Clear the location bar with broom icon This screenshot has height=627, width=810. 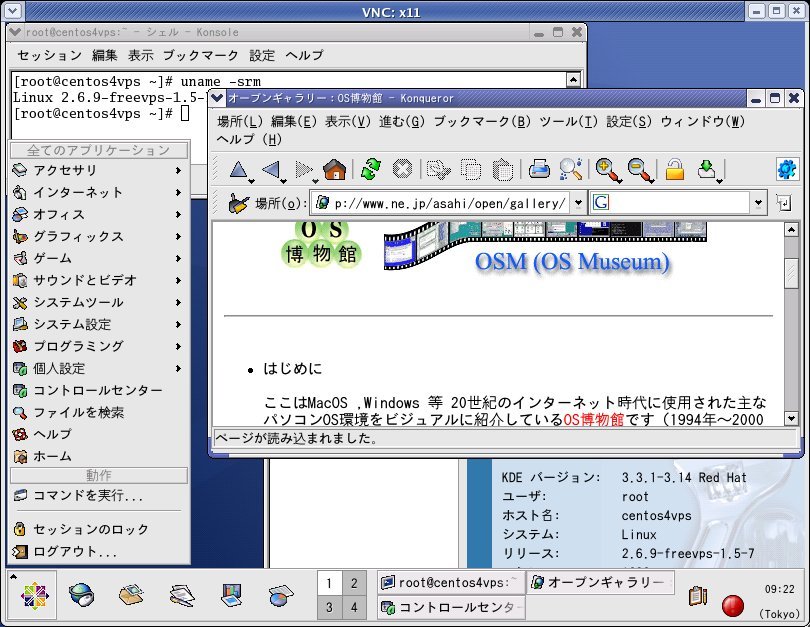238,203
